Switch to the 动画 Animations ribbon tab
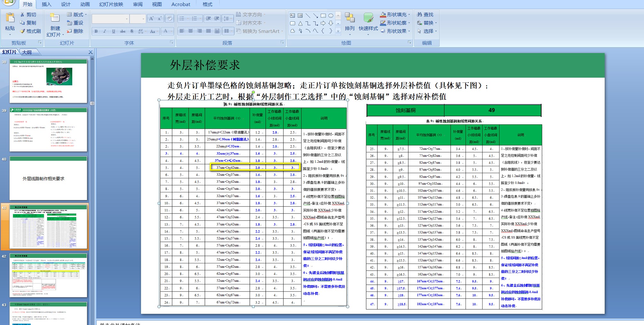 tap(85, 4)
